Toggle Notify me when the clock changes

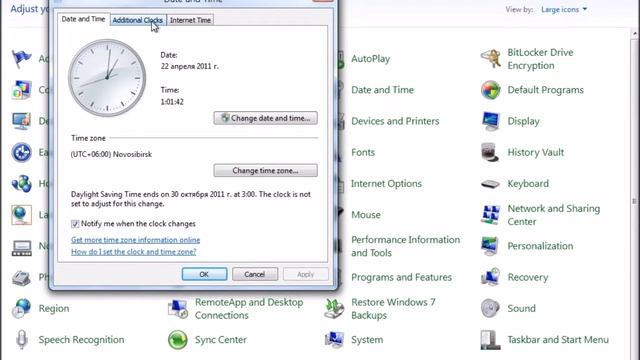(x=75, y=224)
